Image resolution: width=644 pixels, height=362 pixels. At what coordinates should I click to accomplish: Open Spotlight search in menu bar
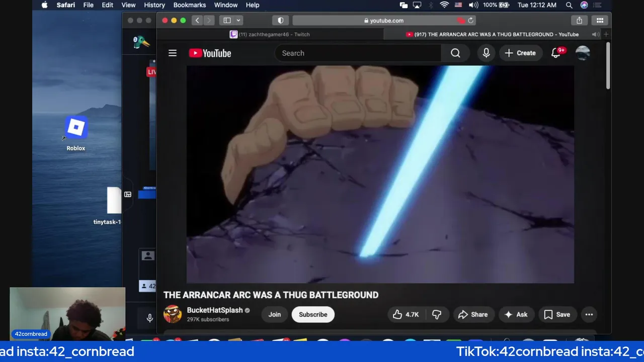click(569, 5)
